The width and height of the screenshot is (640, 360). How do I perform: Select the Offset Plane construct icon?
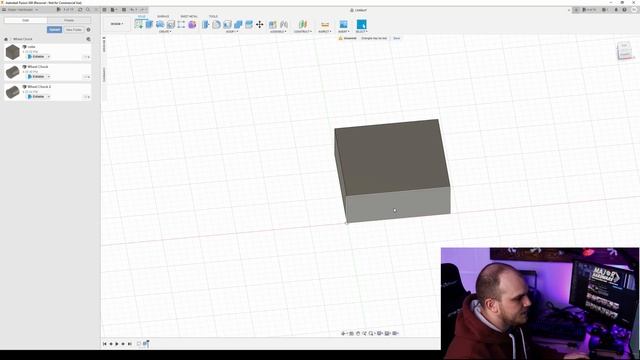point(302,24)
